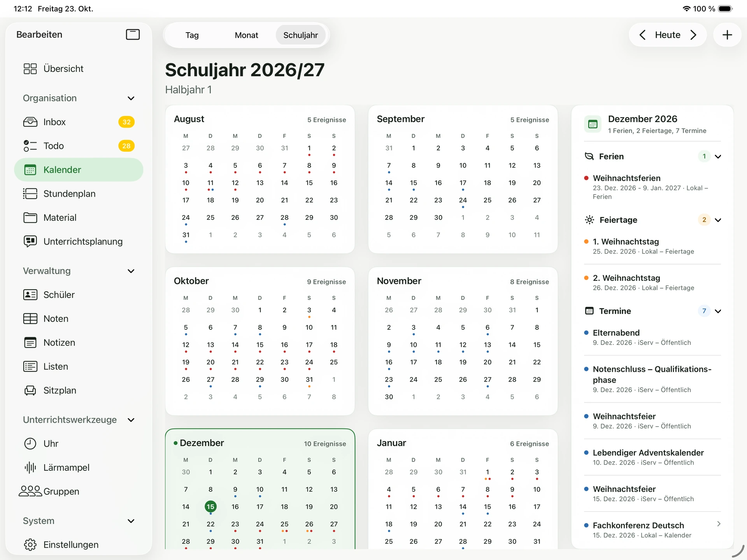Screen dimensions: 747x560
Task: Switch to the Monat view
Action: pos(246,35)
